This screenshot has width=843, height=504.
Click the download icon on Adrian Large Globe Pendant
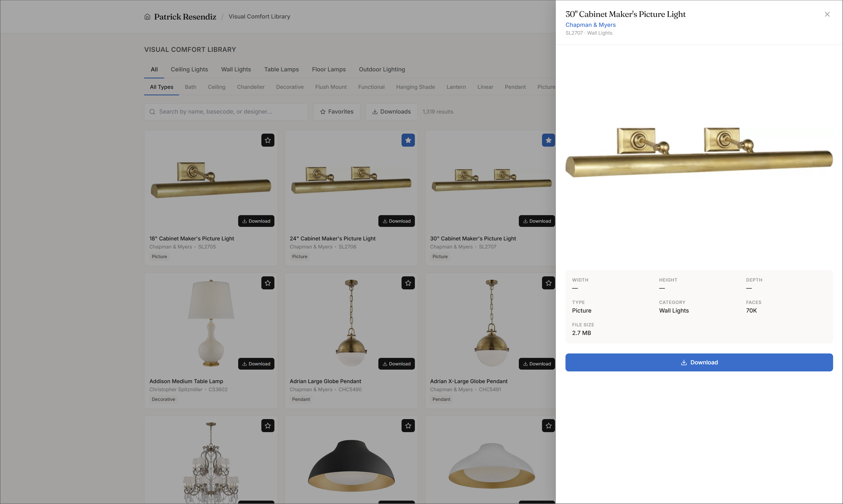386,363
